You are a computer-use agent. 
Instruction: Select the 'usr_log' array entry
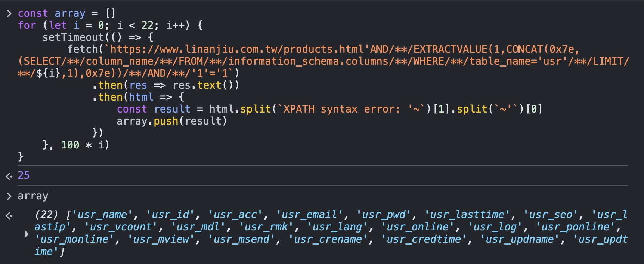[495, 227]
